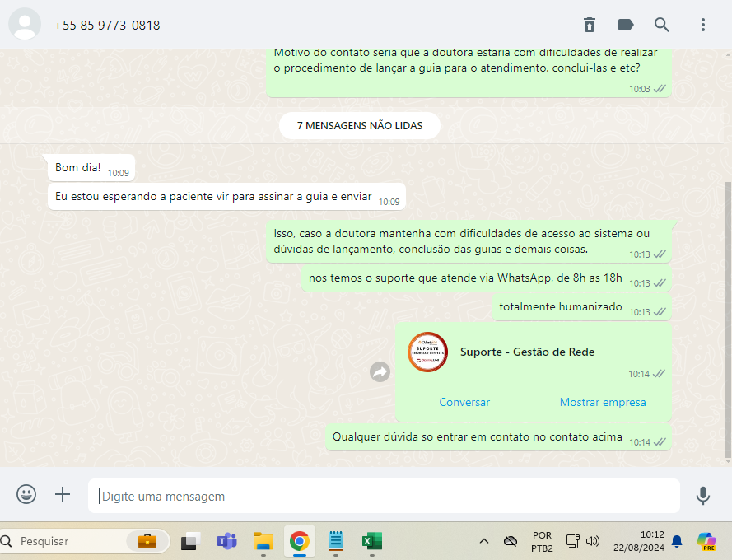Select message starting Isso, caso a doutora
The height and width of the screenshot is (560, 732).
[469, 241]
